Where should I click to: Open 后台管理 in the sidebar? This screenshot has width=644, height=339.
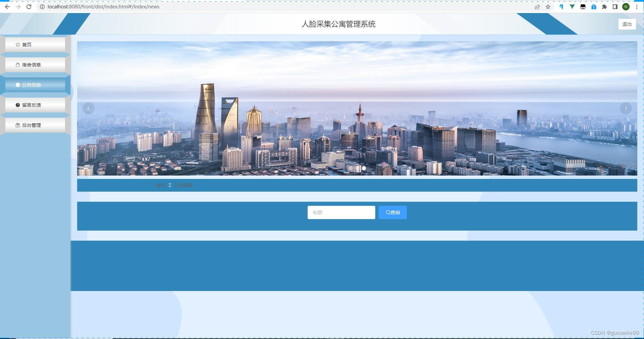(x=35, y=125)
